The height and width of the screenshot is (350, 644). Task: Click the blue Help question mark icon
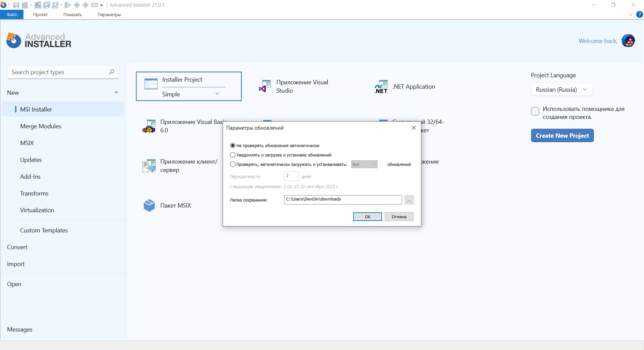639,14
